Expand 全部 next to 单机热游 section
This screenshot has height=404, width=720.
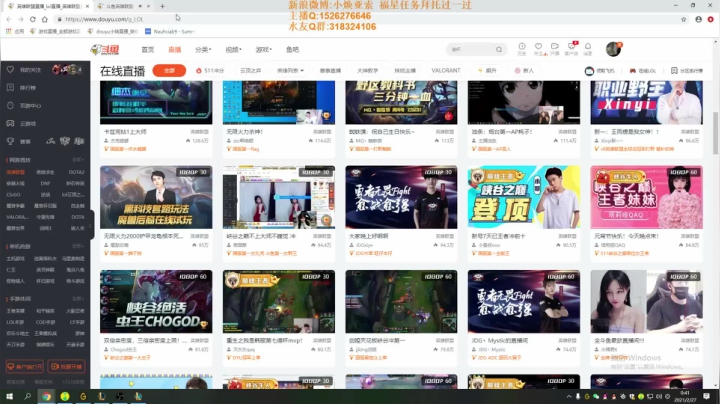pos(78,247)
